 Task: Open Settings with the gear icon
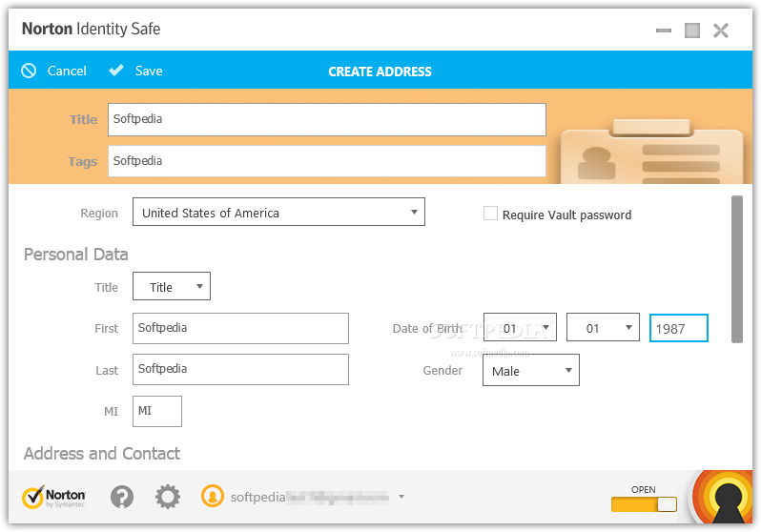point(168,497)
